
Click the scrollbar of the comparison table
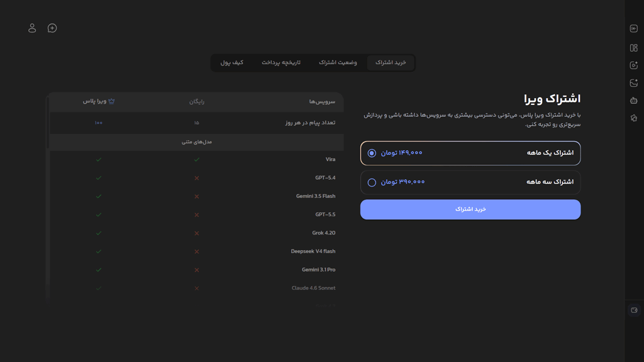click(x=48, y=123)
